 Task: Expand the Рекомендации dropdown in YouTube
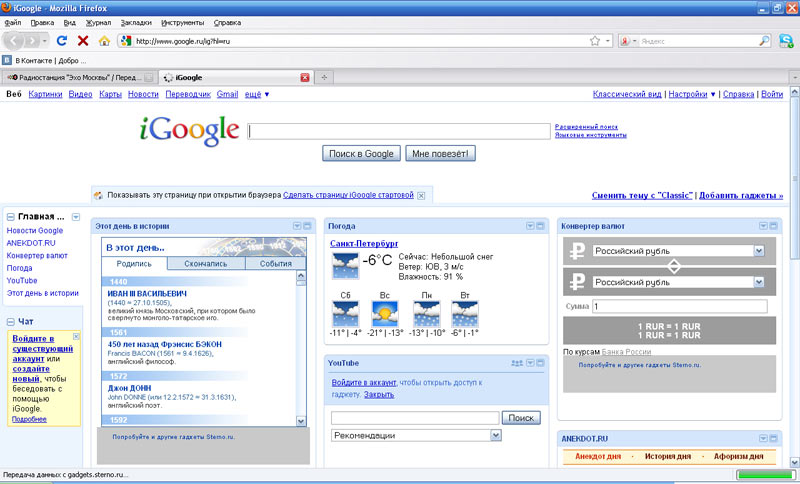click(496, 435)
